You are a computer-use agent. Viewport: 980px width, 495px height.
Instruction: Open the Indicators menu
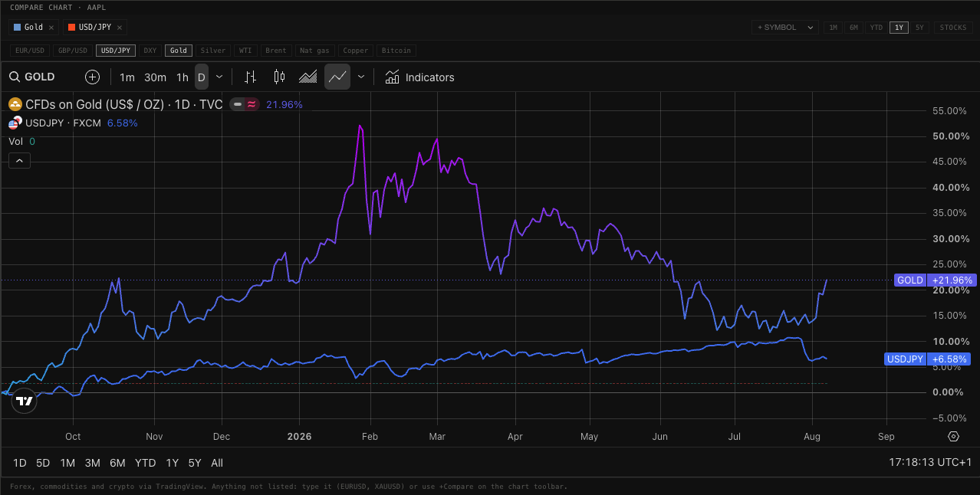tap(419, 77)
